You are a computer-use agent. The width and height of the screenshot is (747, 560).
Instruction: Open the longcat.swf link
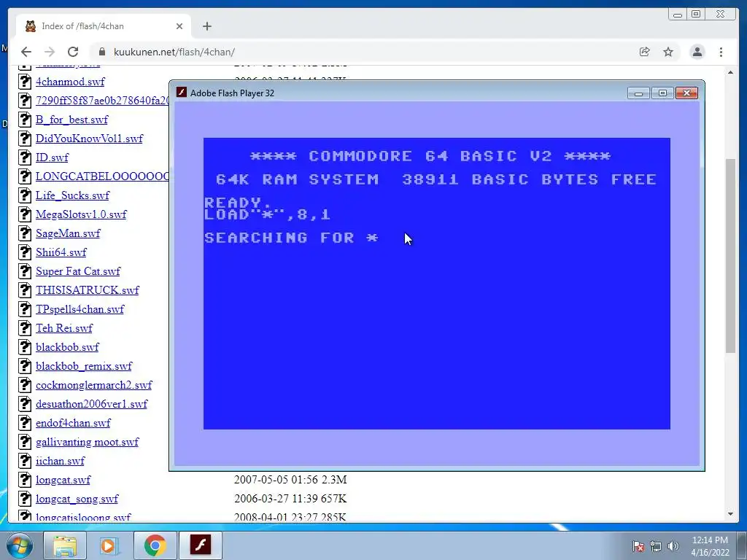click(x=63, y=480)
